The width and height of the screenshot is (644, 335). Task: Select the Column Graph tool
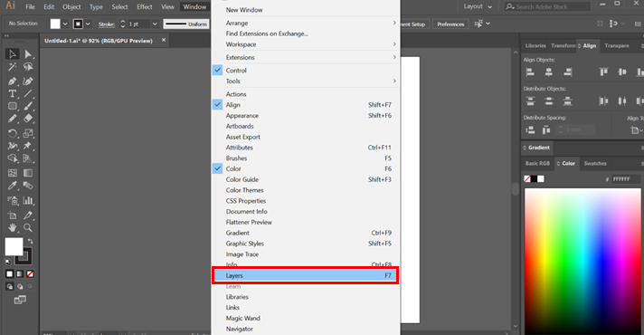click(x=28, y=200)
